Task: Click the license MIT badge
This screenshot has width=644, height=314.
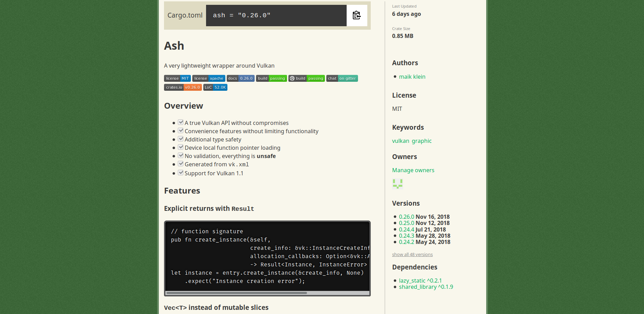Action: 177,78
